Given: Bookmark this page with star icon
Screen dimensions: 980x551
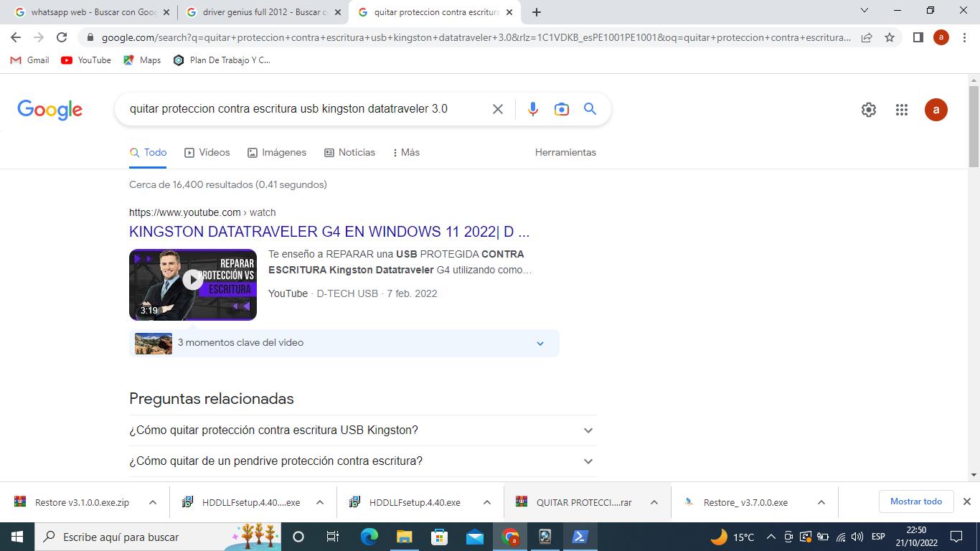Looking at the screenshot, I should (890, 37).
